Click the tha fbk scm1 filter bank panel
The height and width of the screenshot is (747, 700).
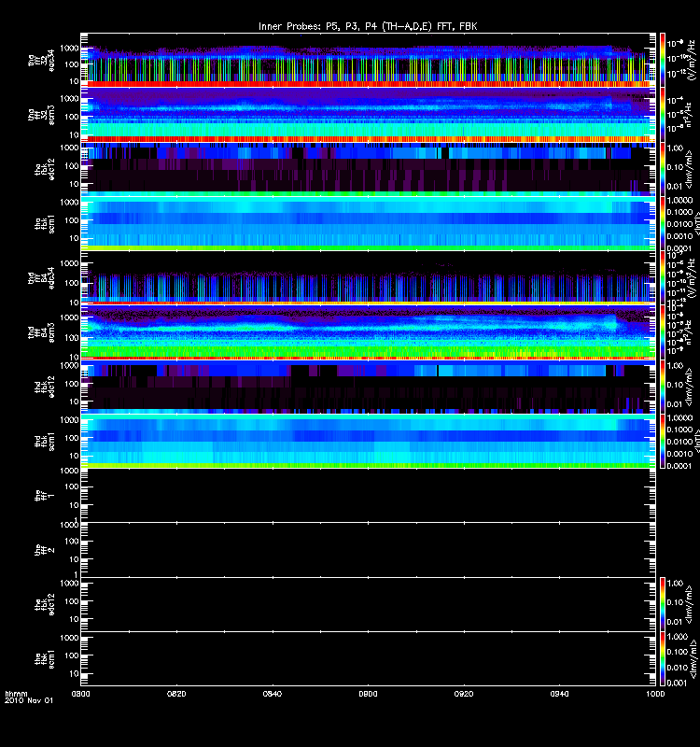(368, 223)
